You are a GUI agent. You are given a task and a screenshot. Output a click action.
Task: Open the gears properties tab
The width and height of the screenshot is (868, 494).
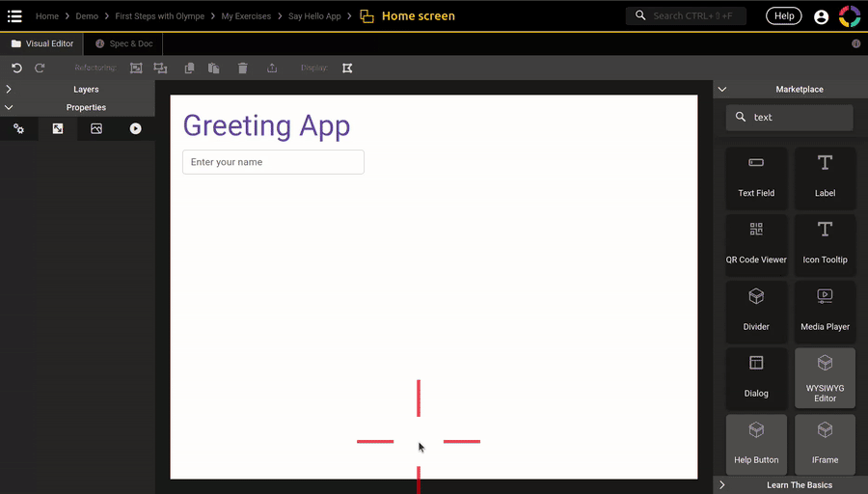pos(18,128)
